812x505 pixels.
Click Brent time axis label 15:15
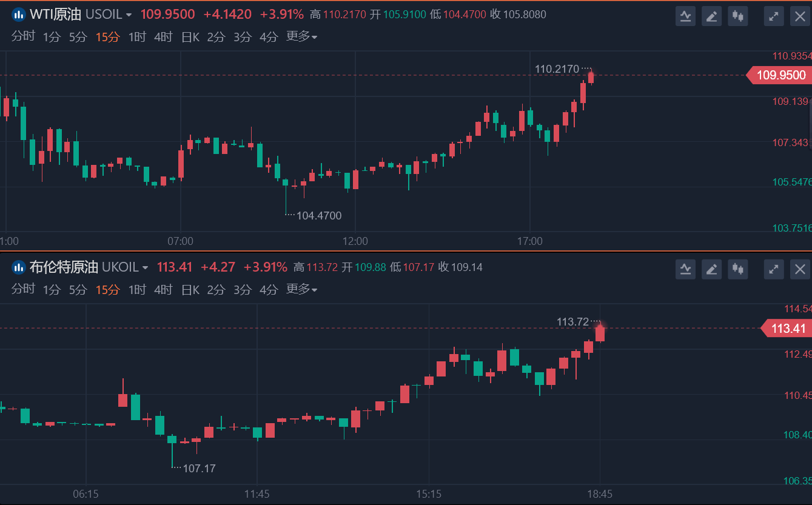[429, 495]
